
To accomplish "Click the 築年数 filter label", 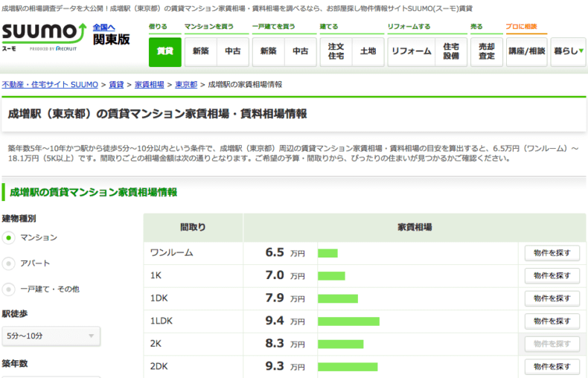I will click(x=15, y=363).
